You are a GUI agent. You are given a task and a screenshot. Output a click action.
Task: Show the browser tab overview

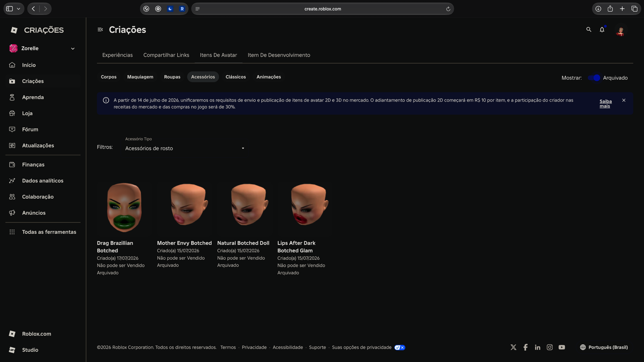634,9
